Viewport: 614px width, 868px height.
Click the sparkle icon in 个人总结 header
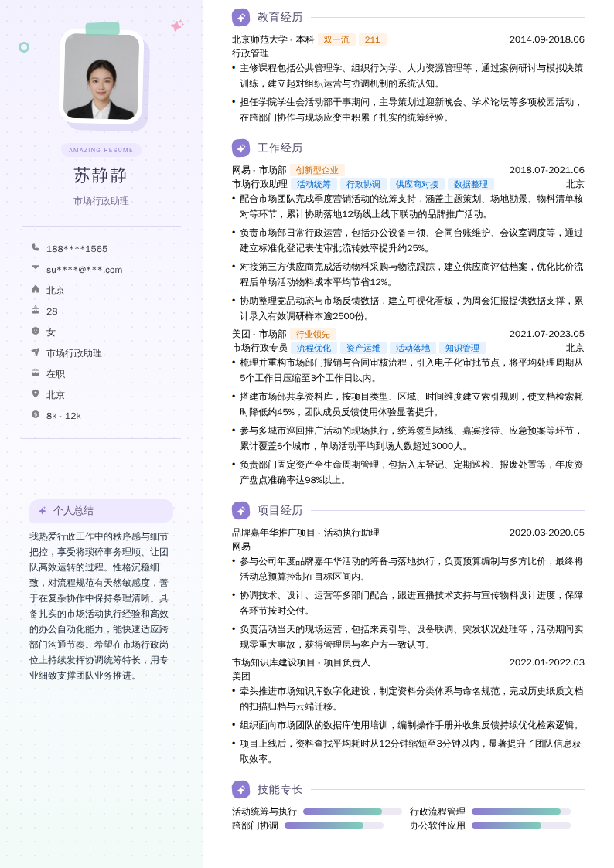click(x=43, y=510)
